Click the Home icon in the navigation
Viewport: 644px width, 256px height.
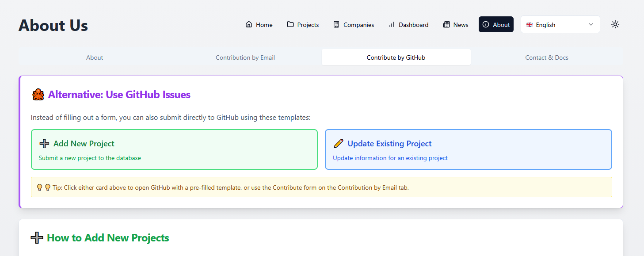[249, 25]
